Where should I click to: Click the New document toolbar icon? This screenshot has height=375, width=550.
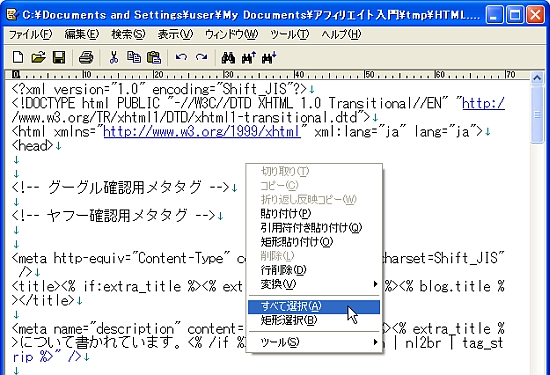pyautogui.click(x=18, y=57)
